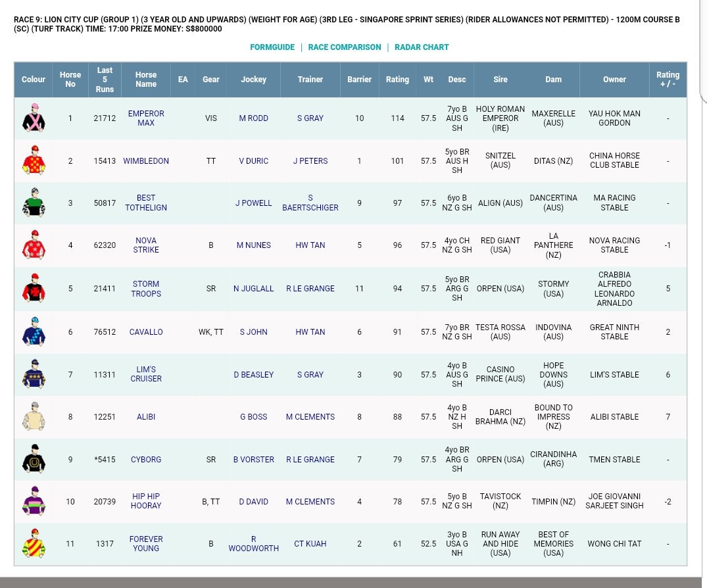Click Lim's Cruiser's jockey silks icon
The height and width of the screenshot is (588, 707).
pyautogui.click(x=34, y=374)
